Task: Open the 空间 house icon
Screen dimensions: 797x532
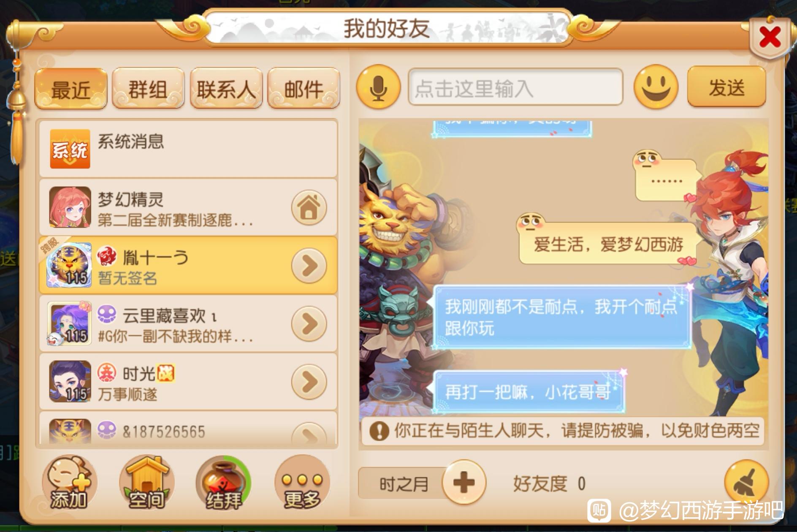Action: tap(146, 482)
